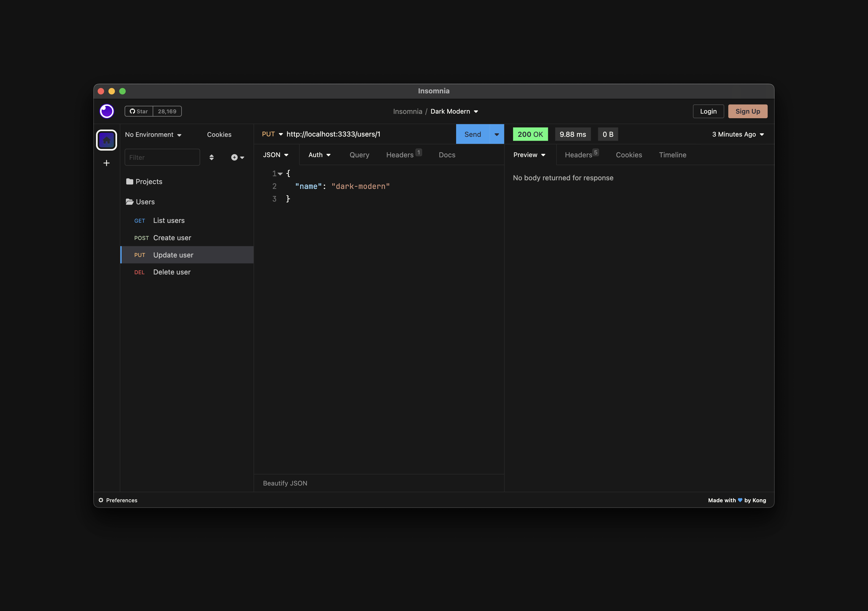Image resolution: width=868 pixels, height=611 pixels.
Task: Click the Sign Up button
Action: [747, 111]
